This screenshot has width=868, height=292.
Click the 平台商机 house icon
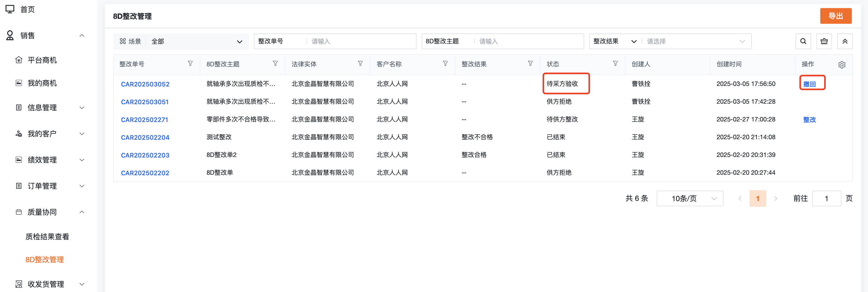pos(19,60)
